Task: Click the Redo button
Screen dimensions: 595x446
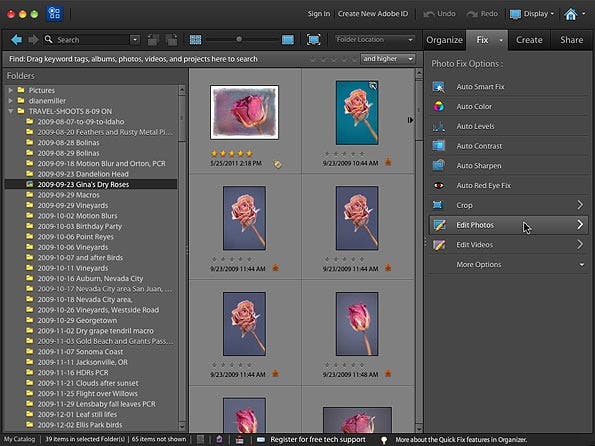Action: [482, 14]
